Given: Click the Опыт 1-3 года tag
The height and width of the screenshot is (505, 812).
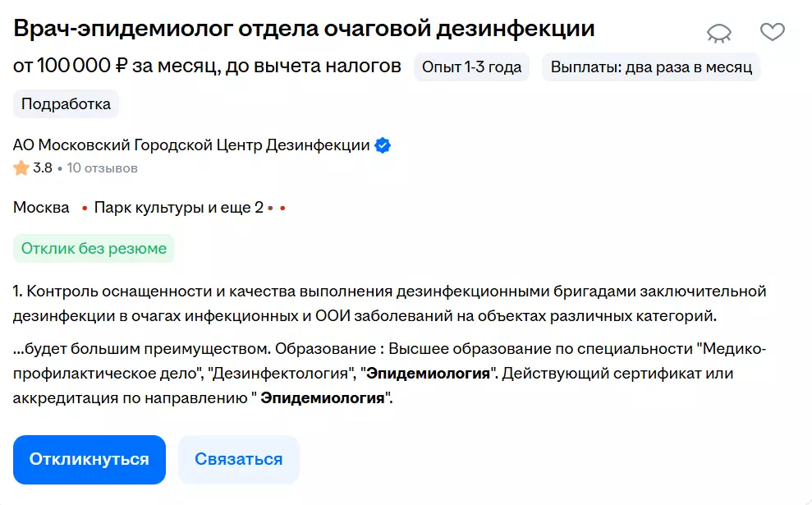Looking at the screenshot, I should pyautogui.click(x=471, y=67).
